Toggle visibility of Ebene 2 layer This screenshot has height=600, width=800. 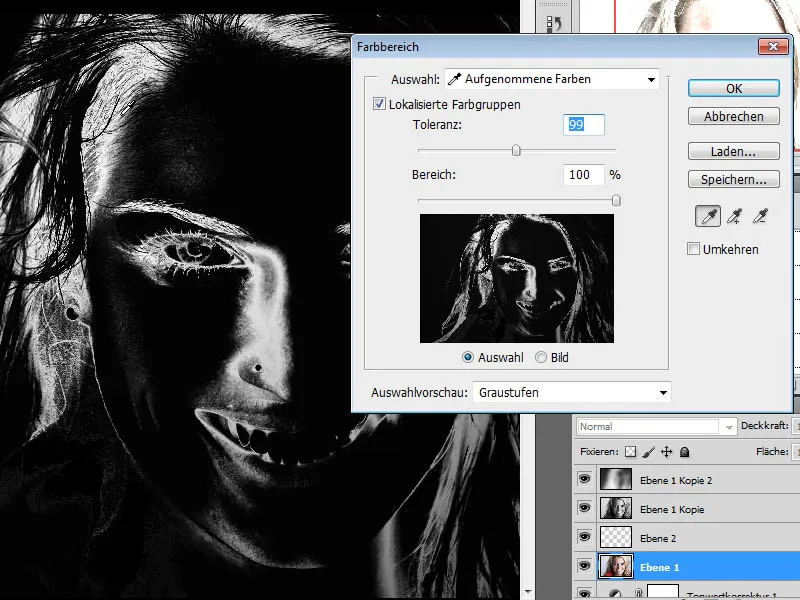pyautogui.click(x=584, y=538)
